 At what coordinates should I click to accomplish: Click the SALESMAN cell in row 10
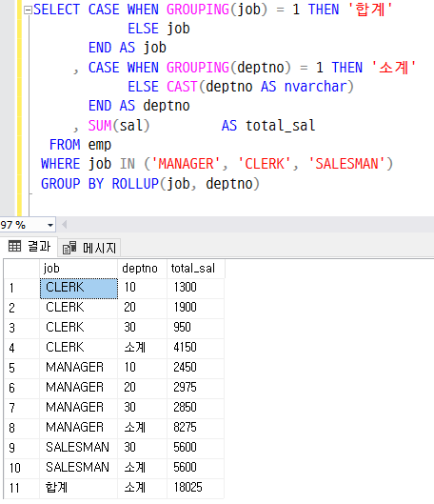click(79, 468)
